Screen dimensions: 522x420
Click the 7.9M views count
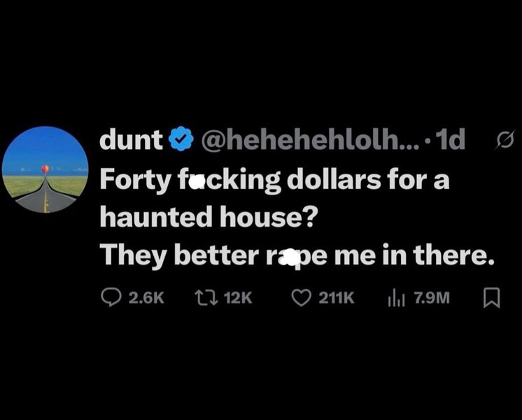point(432,297)
